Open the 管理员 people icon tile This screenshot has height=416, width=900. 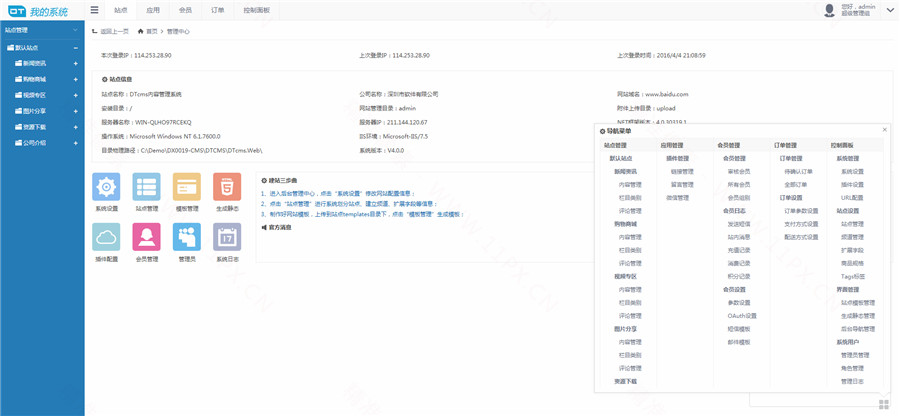click(x=186, y=236)
